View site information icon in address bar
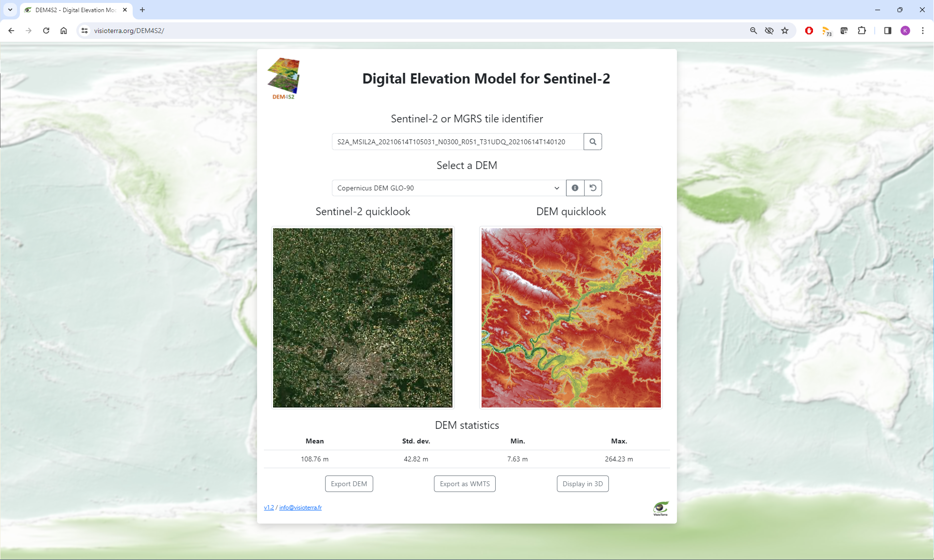The image size is (934, 560). 85,31
